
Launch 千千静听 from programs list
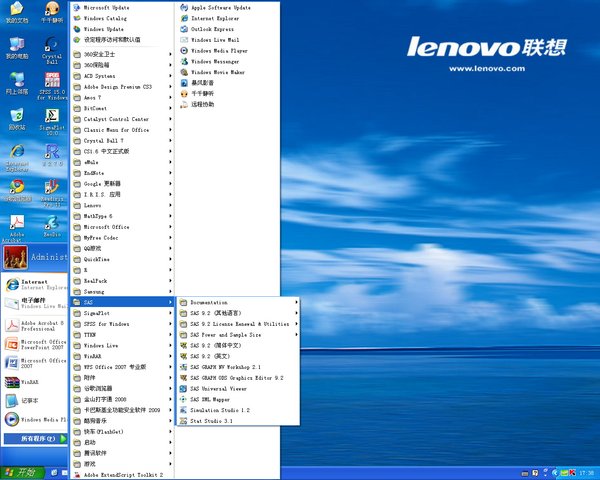227,93
